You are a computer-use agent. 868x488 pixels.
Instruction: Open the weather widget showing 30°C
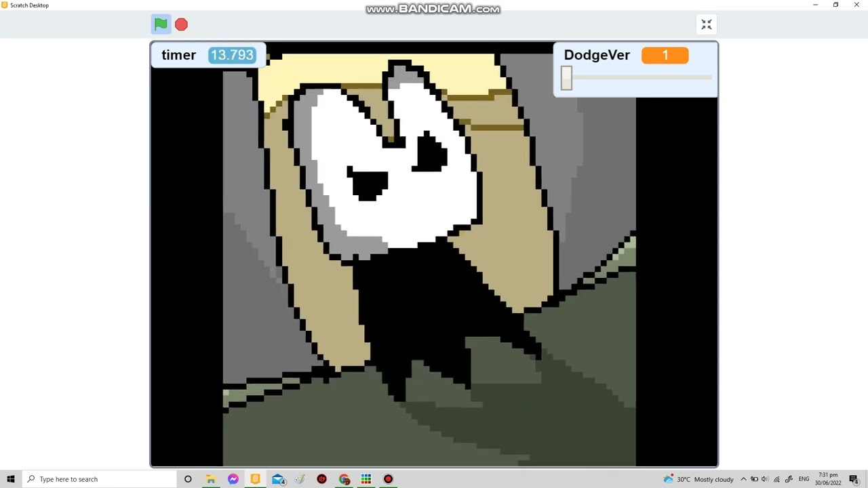(x=698, y=479)
